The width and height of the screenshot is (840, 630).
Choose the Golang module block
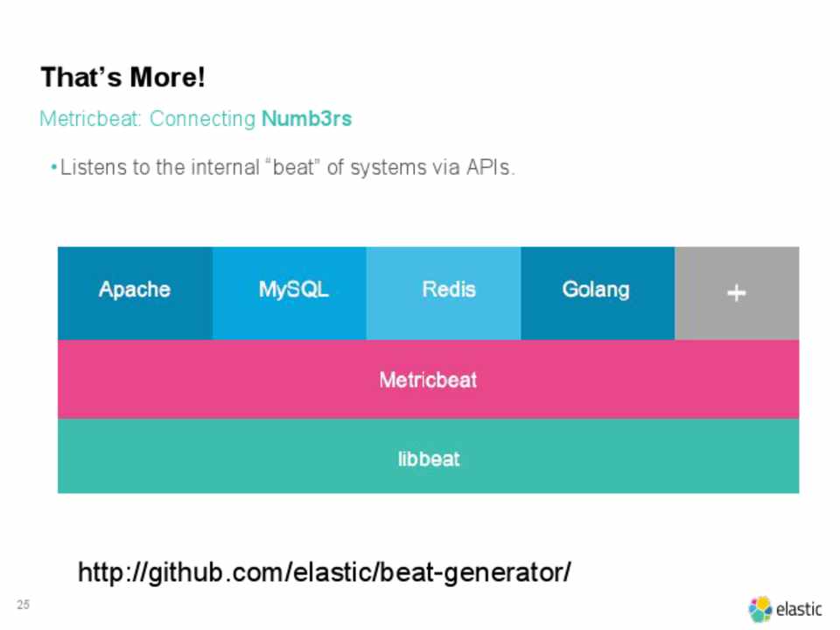click(x=596, y=290)
